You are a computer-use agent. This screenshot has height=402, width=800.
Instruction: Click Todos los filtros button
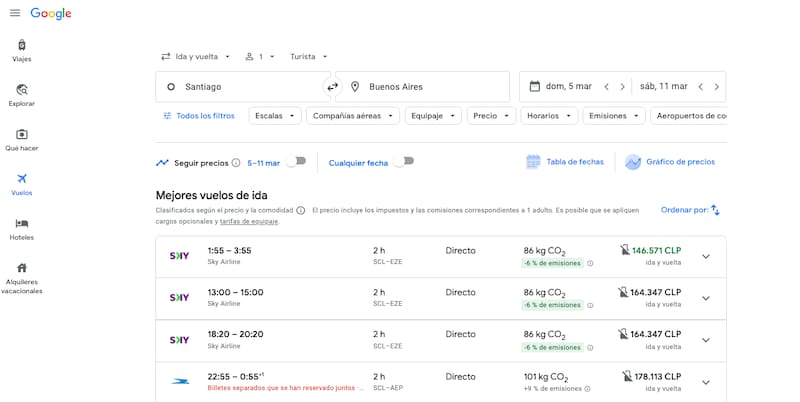tap(198, 116)
